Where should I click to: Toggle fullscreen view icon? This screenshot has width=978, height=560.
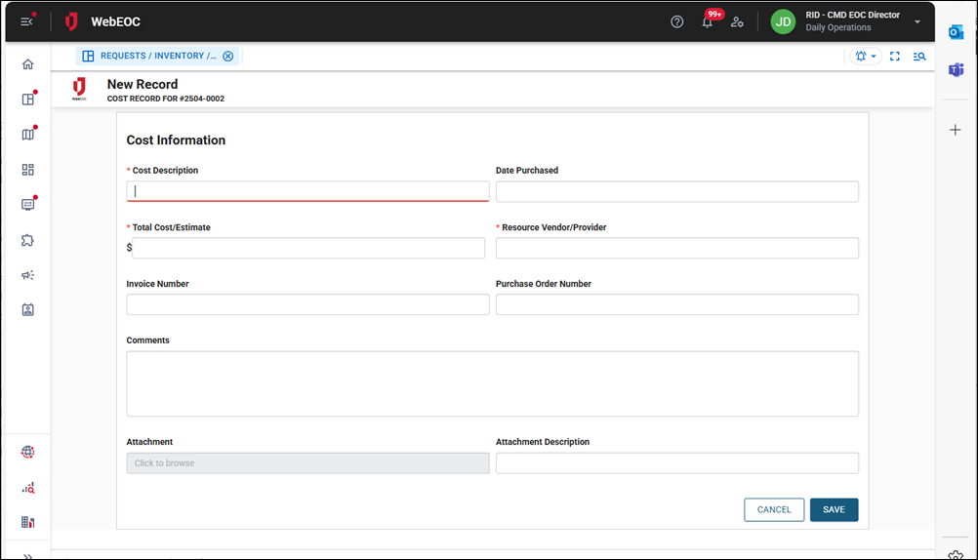(894, 57)
